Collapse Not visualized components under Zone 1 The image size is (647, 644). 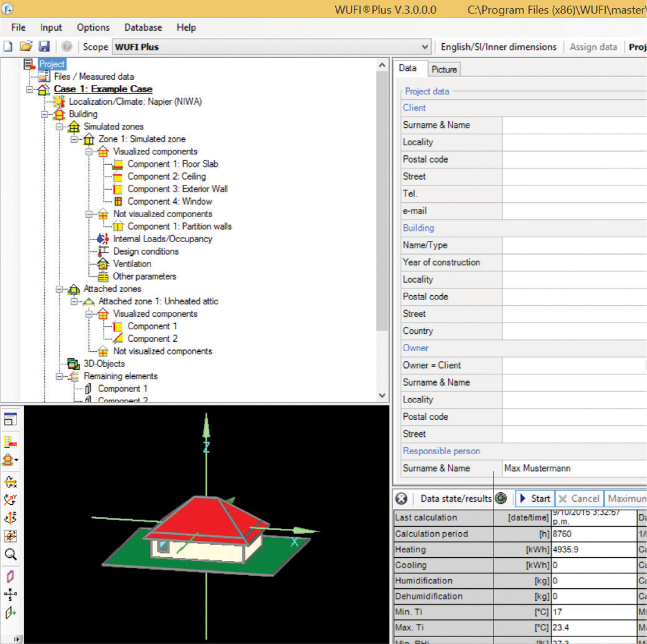89,214
